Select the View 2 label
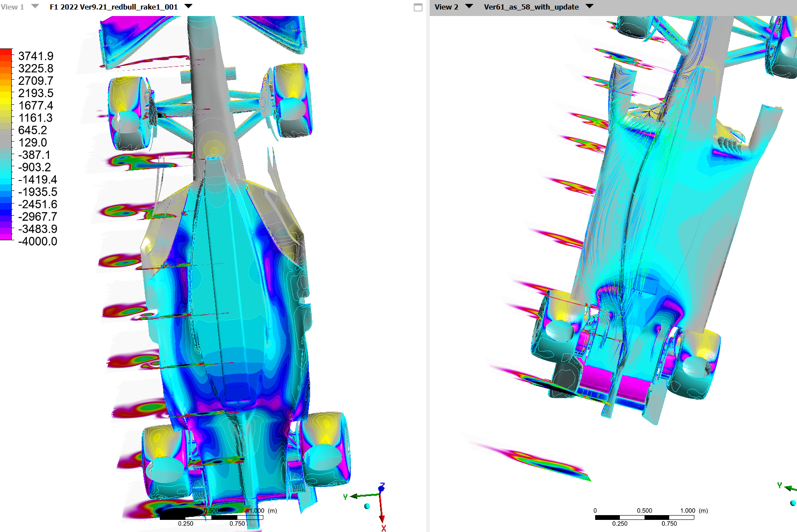Screen dimensions: 797x532 [446, 7]
